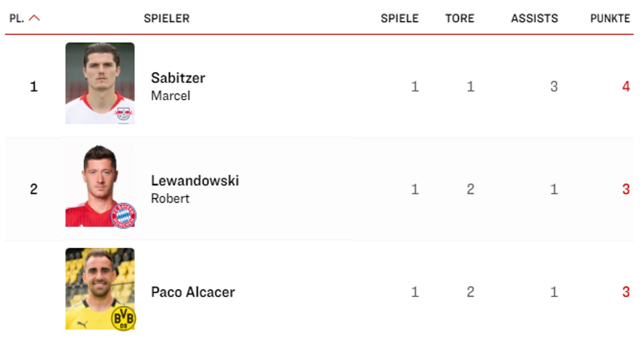Click the FC Bayern logo on Lewandowski's photo
Screen dimensions: 644x338
click(124, 215)
